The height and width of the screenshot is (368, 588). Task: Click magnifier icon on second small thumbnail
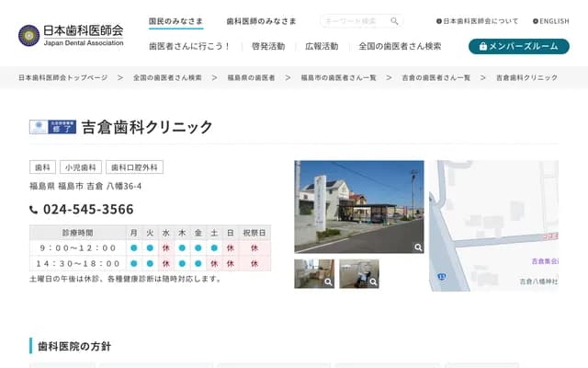[373, 282]
